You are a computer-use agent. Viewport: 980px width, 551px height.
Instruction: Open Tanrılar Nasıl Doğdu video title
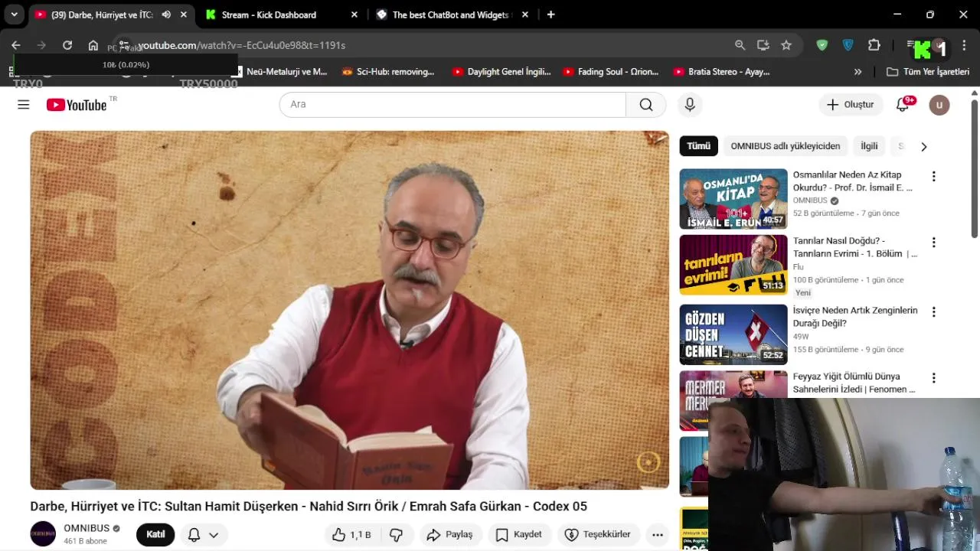[x=854, y=247]
